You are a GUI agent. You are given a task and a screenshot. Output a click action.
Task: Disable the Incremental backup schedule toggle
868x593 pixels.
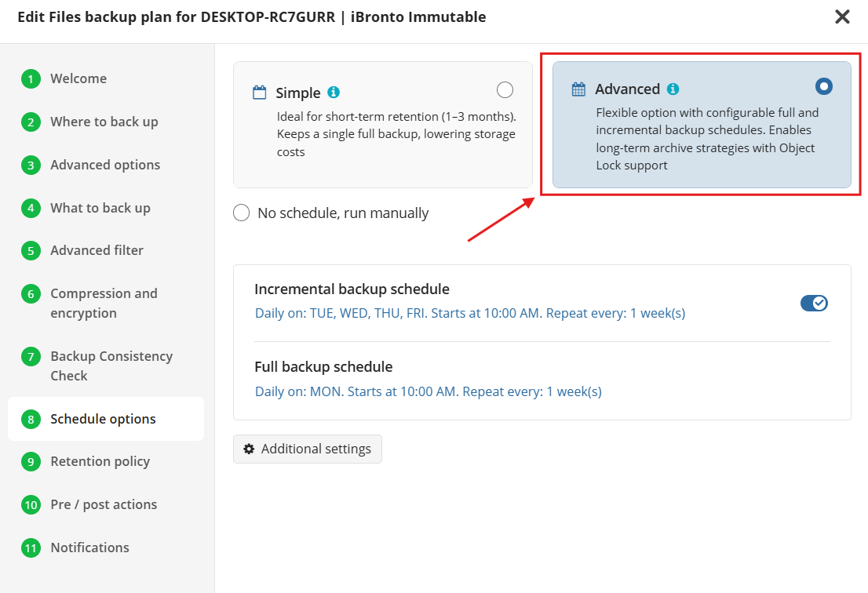(814, 304)
